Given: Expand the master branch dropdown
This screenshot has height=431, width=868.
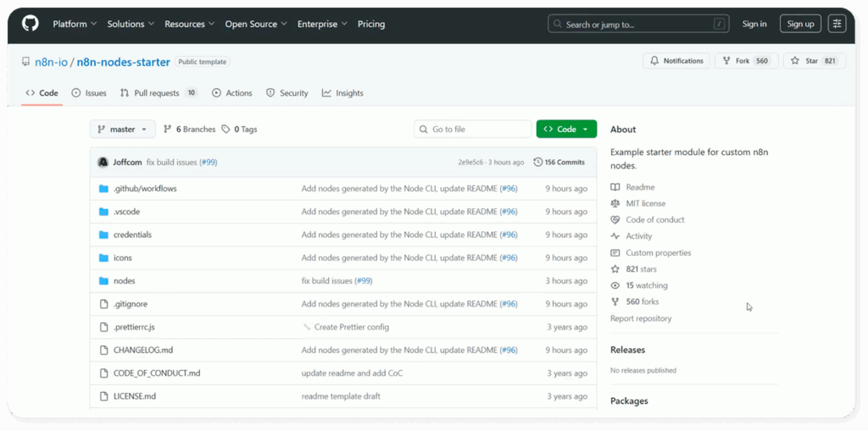Looking at the screenshot, I should [122, 130].
